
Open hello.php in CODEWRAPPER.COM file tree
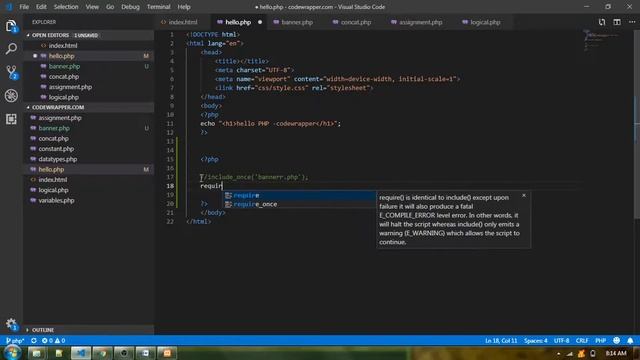pos(89,169)
